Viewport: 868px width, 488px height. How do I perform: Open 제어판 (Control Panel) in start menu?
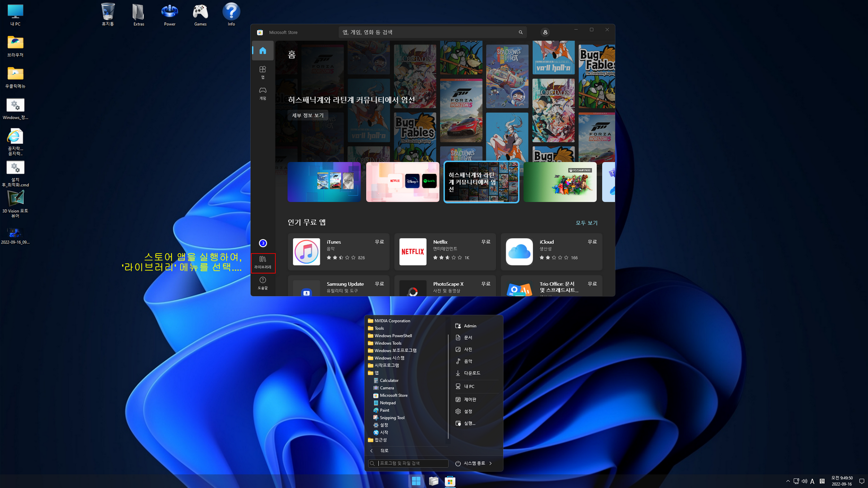click(x=466, y=399)
